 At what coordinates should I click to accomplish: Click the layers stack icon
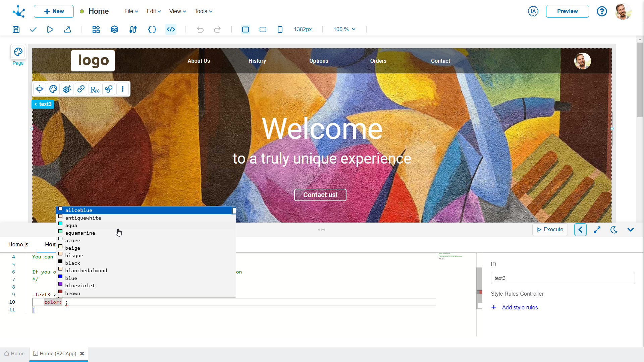click(x=114, y=29)
